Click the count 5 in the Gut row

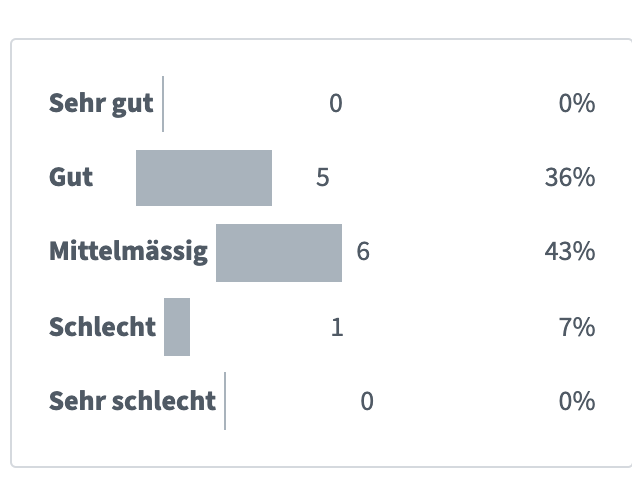point(323,178)
